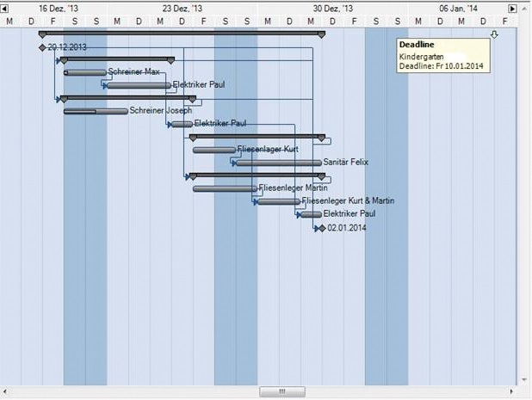Click the horizontal scrollbar left arrow
This screenshot has width=532, height=400.
coord(4,391)
